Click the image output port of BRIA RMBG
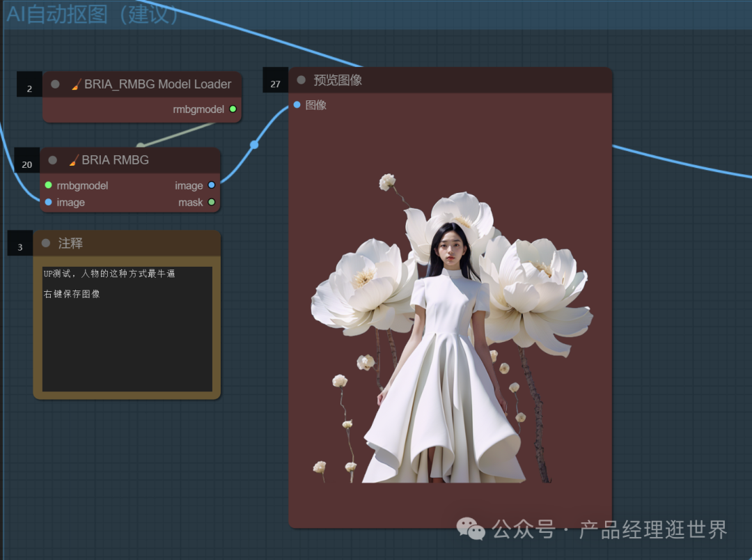752x560 pixels. [x=212, y=185]
